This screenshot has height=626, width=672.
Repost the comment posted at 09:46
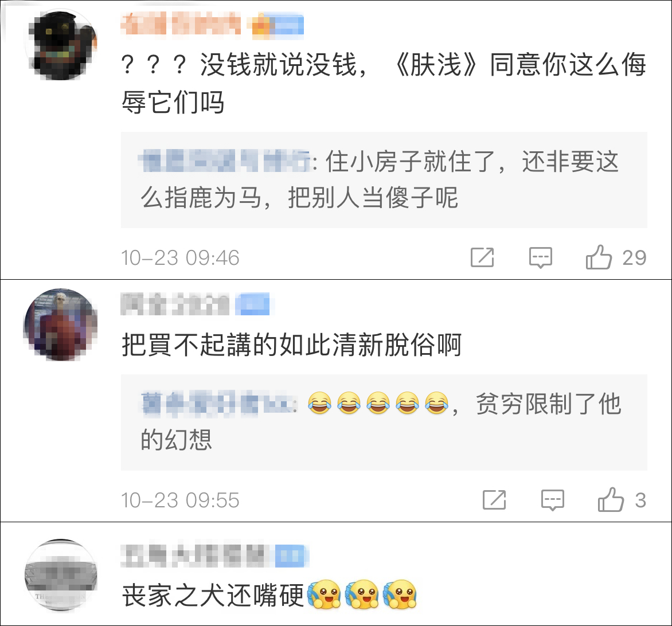point(482,257)
